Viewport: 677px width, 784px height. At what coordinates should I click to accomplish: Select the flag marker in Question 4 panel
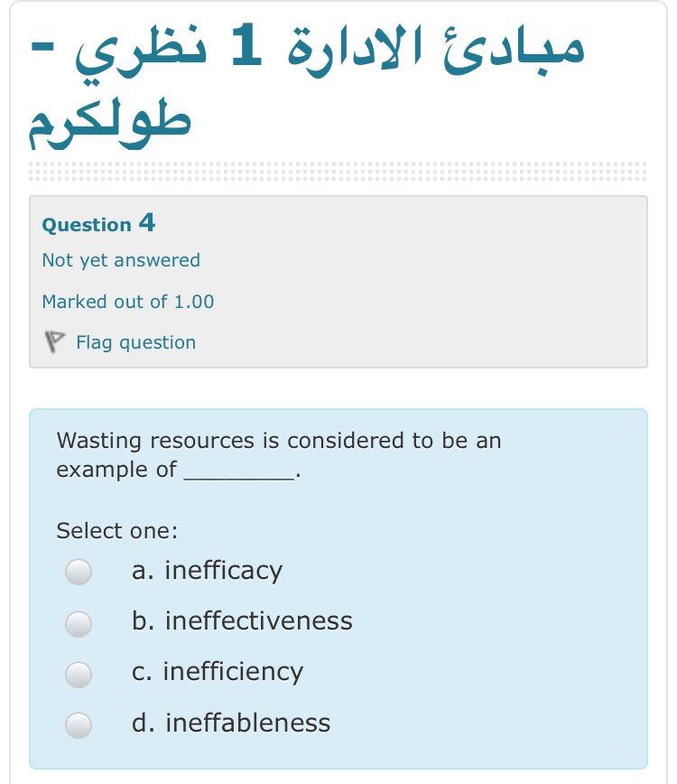coord(56,341)
